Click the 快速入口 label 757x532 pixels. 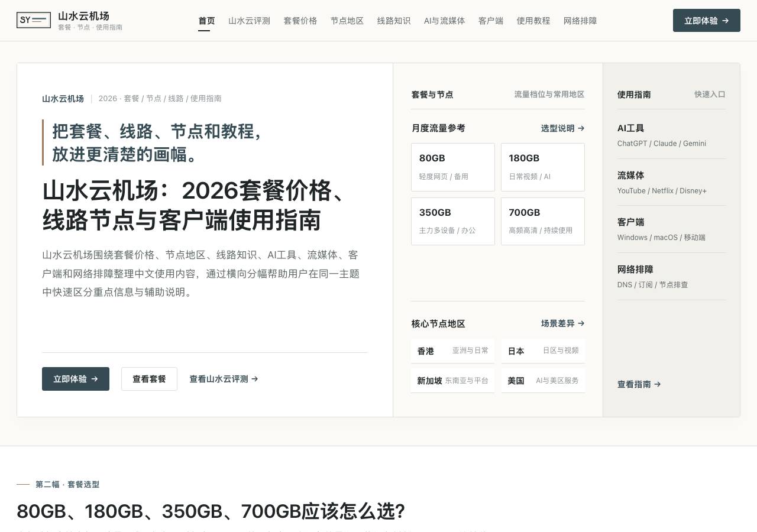tap(710, 95)
